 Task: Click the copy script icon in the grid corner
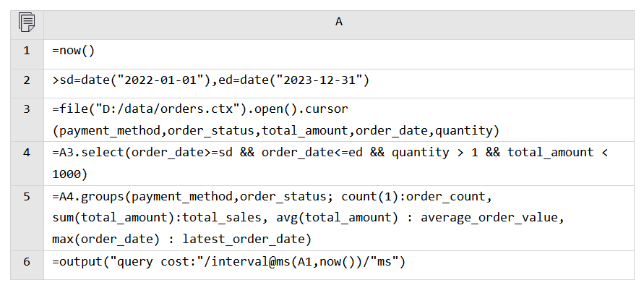point(27,22)
